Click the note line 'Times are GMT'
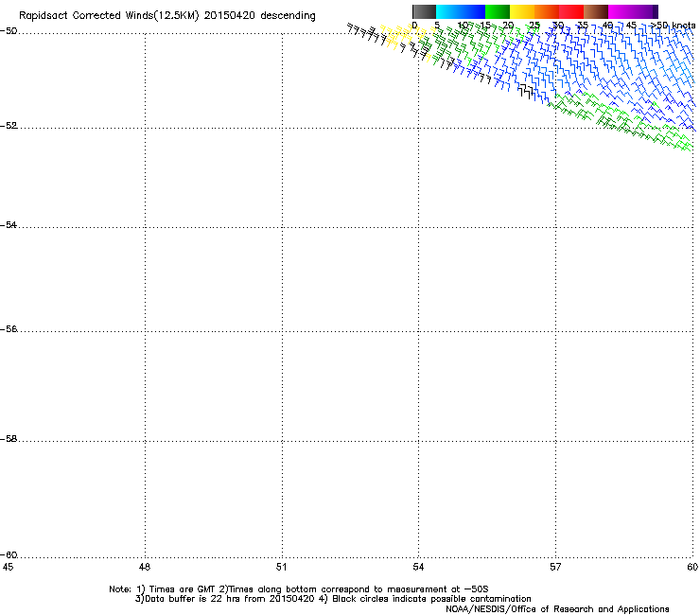This screenshot has height=615, width=700. (x=183, y=589)
